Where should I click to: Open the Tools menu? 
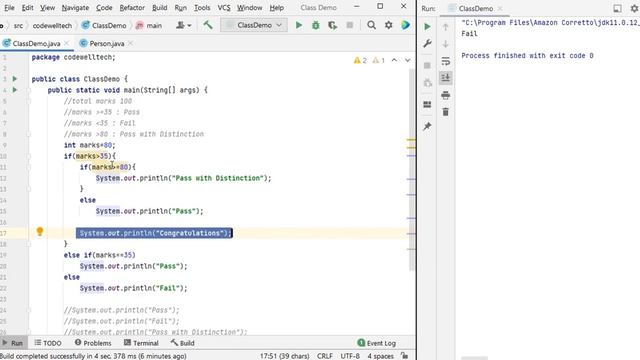[202, 8]
